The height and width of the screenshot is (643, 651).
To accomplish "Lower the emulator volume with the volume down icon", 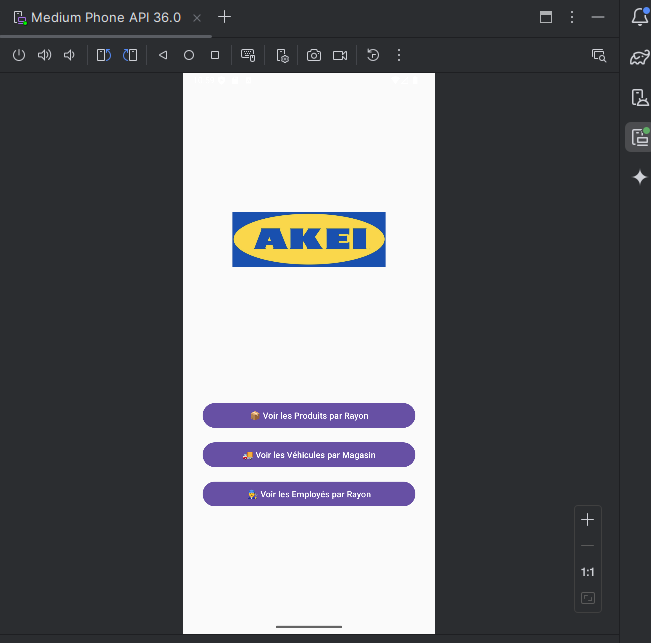I will [x=69, y=55].
